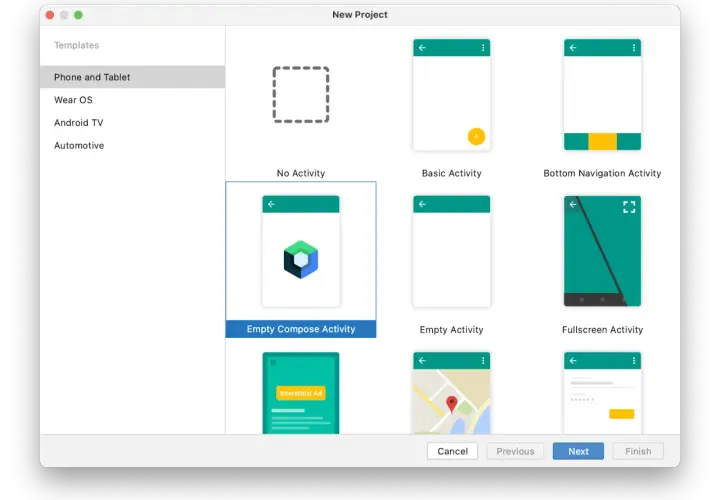Click the Fullscreen Activity label
Image resolution: width=720 pixels, height=500 pixels.
pos(602,330)
